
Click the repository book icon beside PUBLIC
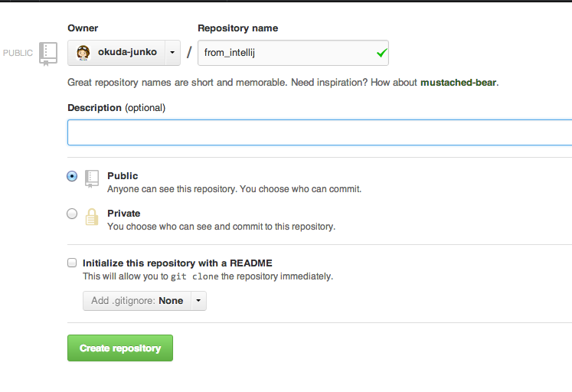click(48, 53)
